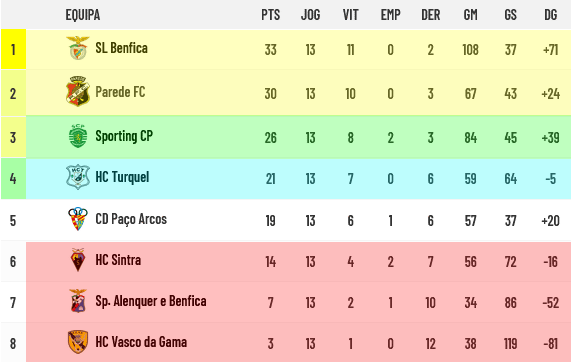Select the PTS column header

point(271,15)
